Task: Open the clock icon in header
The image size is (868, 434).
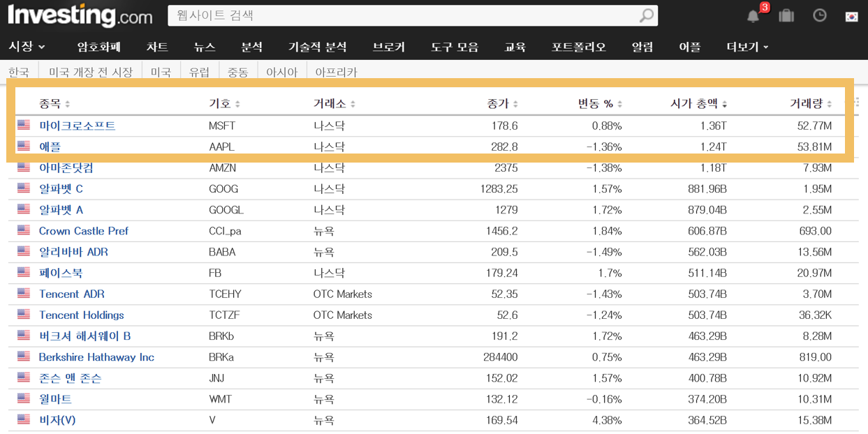Action: [819, 15]
